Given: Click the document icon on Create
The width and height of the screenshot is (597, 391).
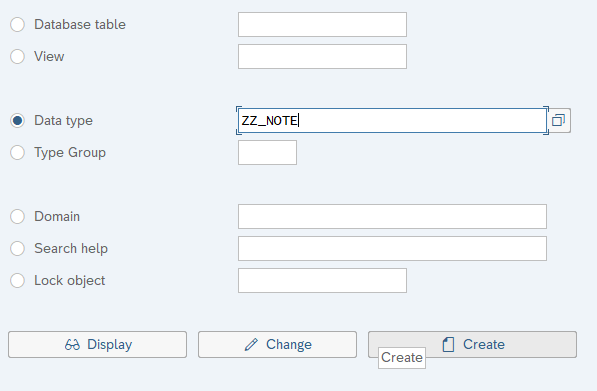Looking at the screenshot, I should pos(449,345).
